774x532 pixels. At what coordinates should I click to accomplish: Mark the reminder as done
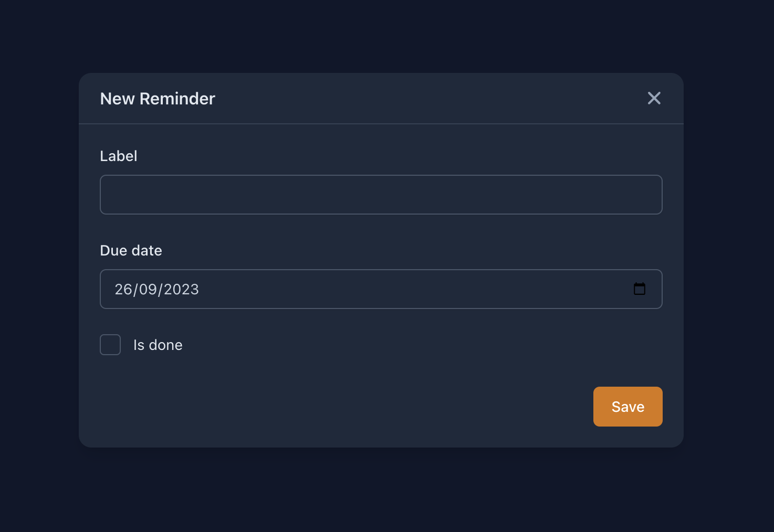[110, 345]
